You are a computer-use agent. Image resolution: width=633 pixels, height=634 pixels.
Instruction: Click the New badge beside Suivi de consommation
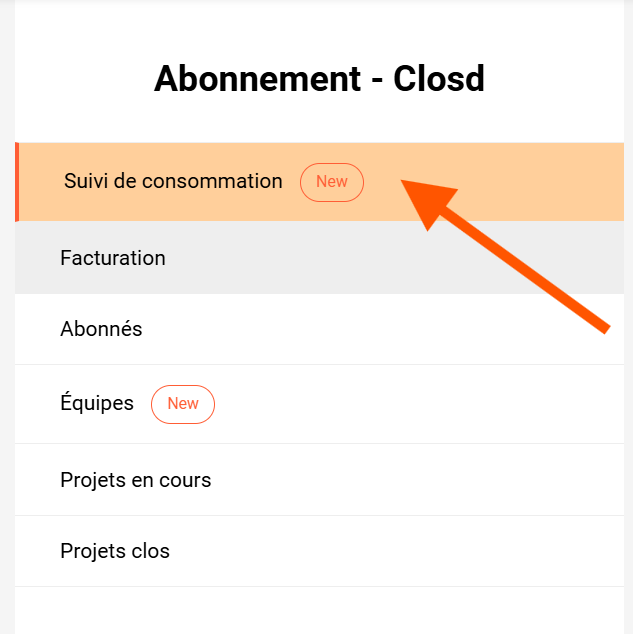pos(332,182)
